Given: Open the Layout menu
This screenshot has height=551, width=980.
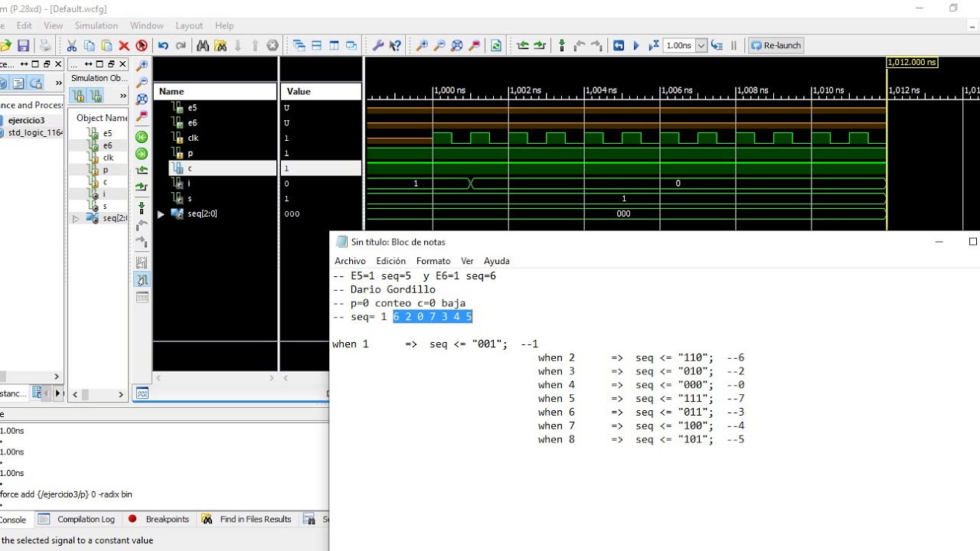Looking at the screenshot, I should coord(189,25).
